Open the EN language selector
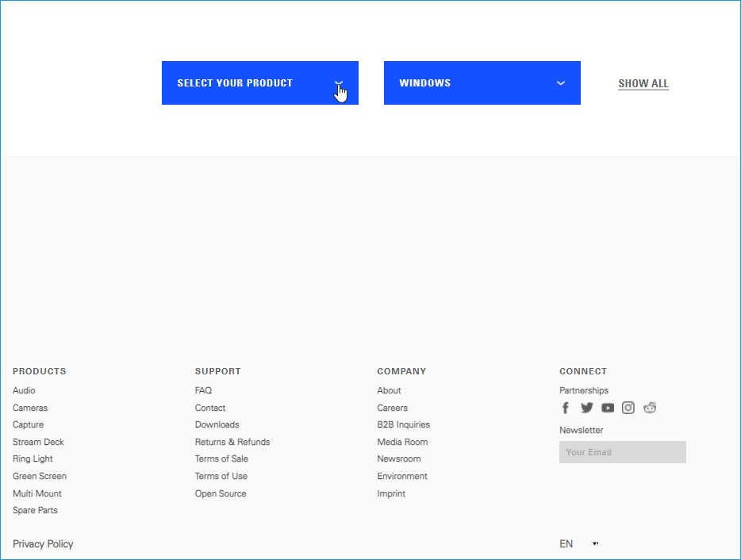The image size is (741, 560). (x=579, y=544)
